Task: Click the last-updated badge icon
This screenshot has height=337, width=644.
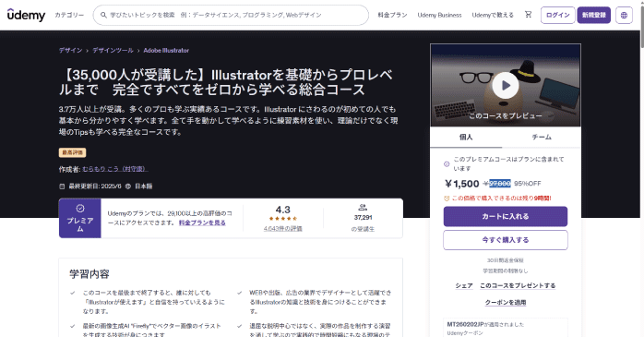Action: (x=62, y=187)
